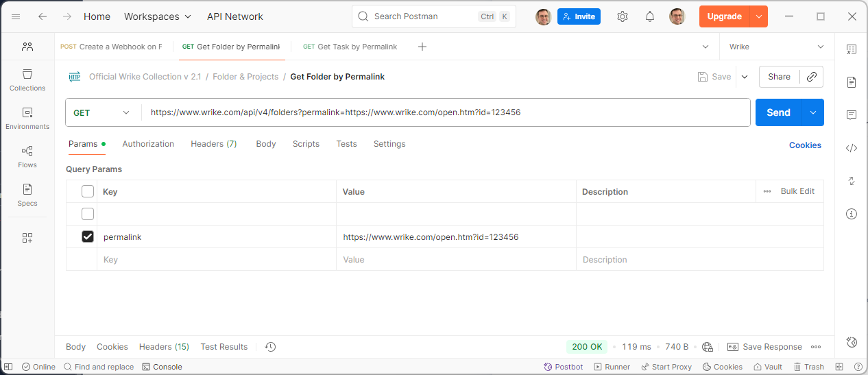Open the network globe icon in the response bar
This screenshot has width=868, height=375.
(708, 347)
